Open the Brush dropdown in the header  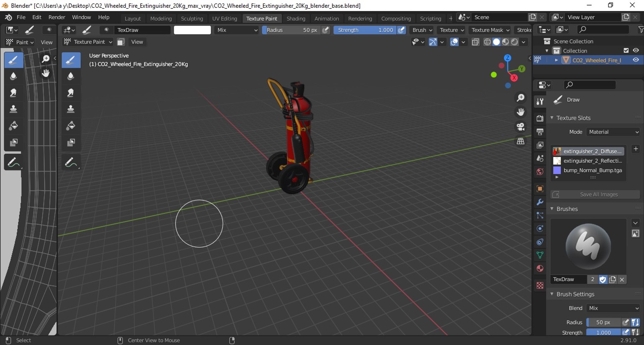pos(422,30)
